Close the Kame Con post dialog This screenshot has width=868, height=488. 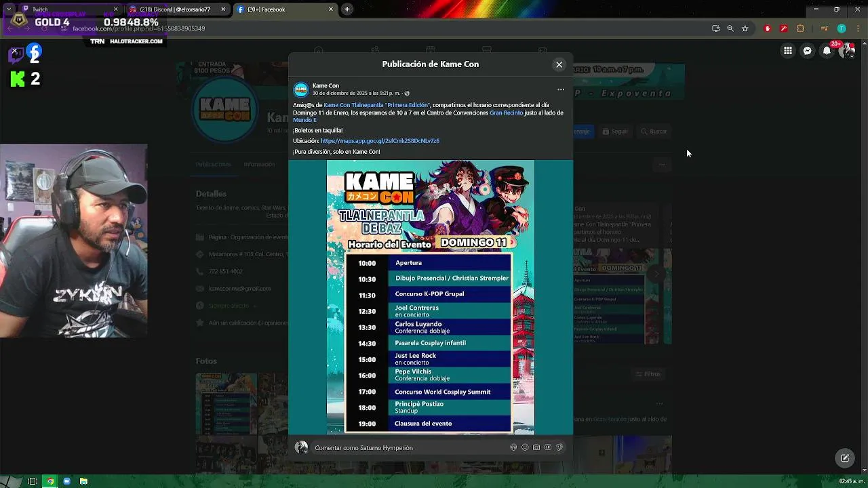(559, 64)
